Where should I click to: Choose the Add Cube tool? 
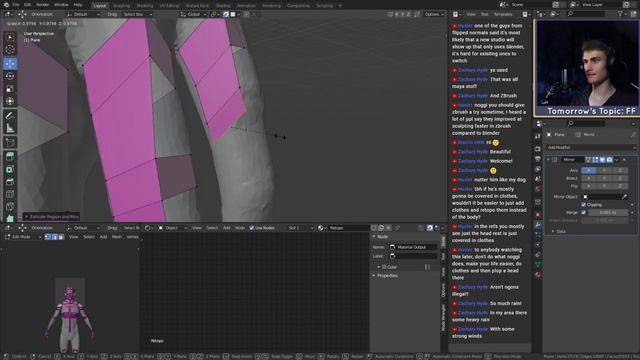coord(10,142)
